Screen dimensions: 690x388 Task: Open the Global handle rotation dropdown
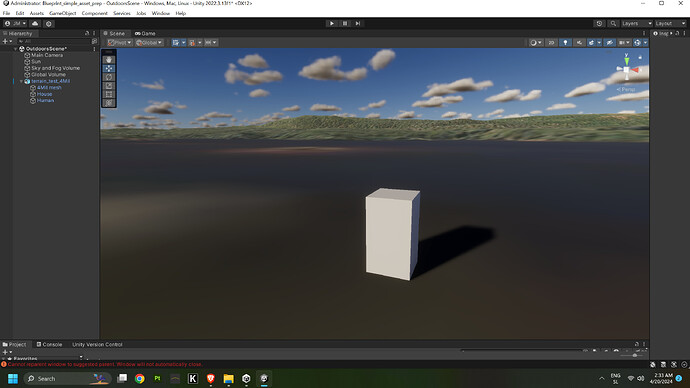click(x=149, y=43)
